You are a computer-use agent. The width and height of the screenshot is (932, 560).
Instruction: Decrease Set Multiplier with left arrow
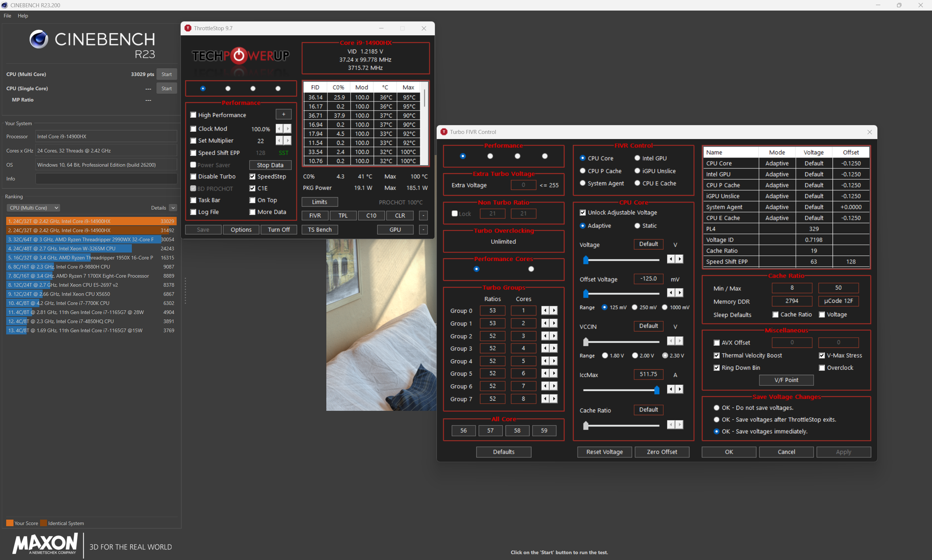[x=279, y=140]
